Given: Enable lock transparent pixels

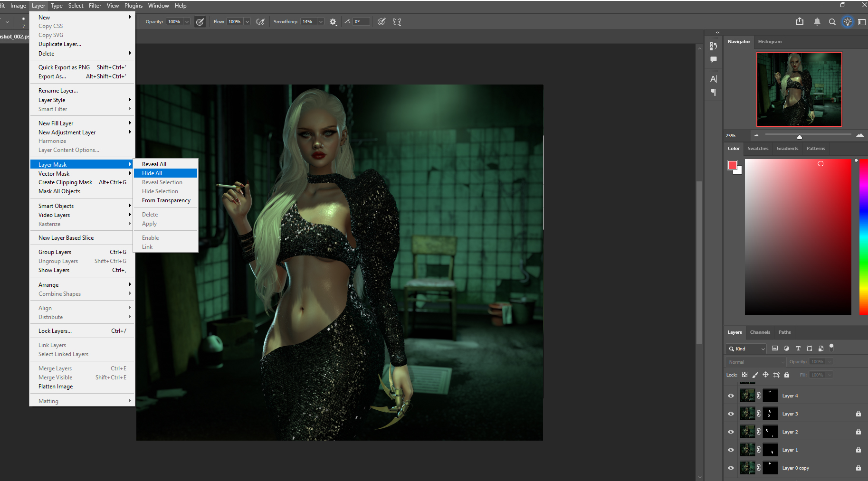Looking at the screenshot, I should point(745,375).
